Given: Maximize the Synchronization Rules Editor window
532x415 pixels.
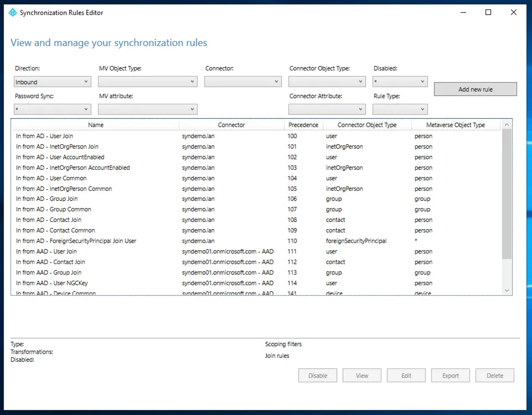Looking at the screenshot, I should click(x=488, y=12).
